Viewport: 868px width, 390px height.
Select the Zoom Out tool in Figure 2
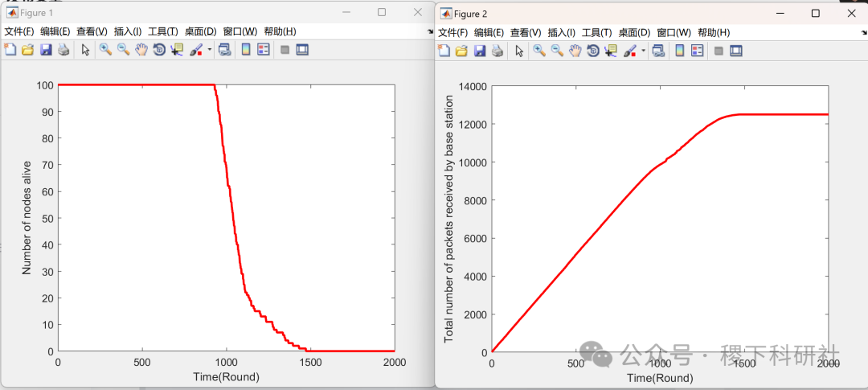(557, 51)
